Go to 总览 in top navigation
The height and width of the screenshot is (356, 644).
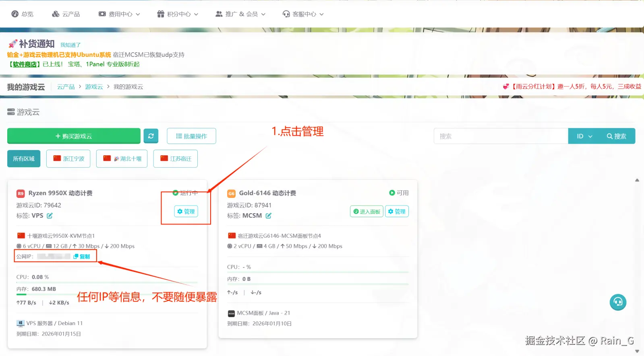point(22,14)
